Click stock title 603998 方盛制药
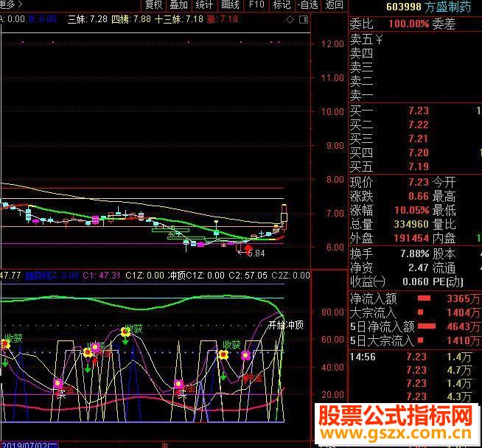 pyautogui.click(x=428, y=7)
